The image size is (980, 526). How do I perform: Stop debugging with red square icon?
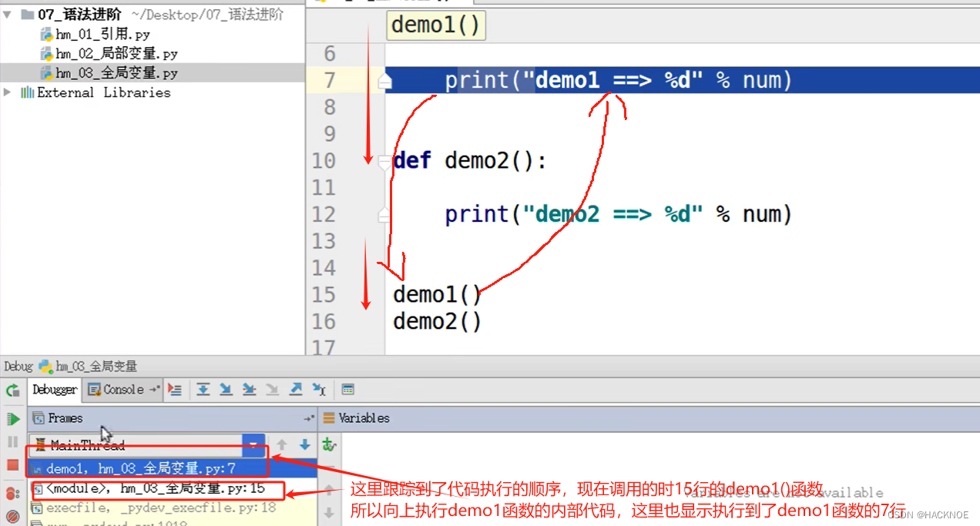click(x=12, y=465)
